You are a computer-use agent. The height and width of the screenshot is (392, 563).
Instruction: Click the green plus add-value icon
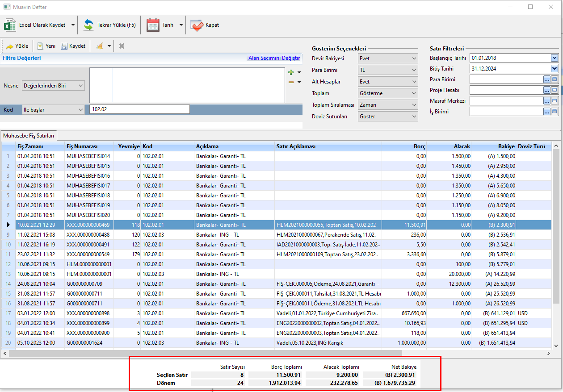[x=291, y=72]
